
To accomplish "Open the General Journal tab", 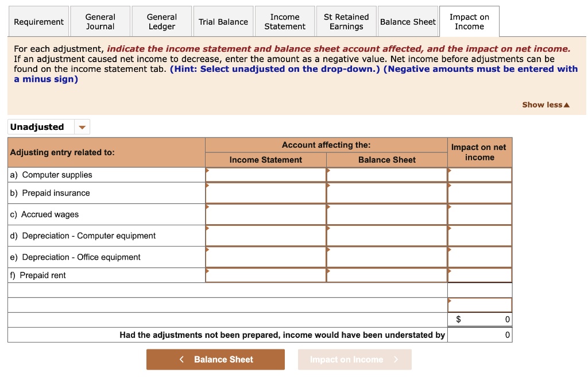I will click(100, 22).
